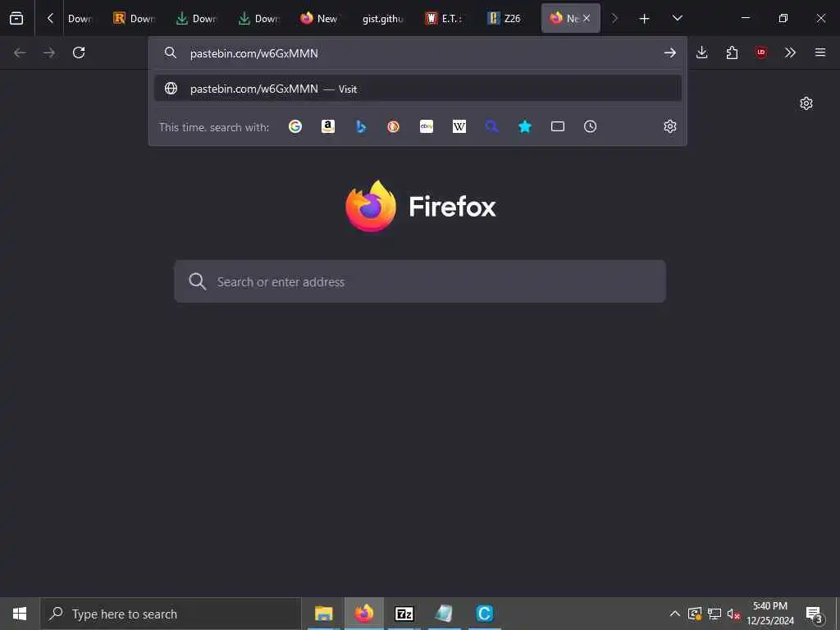Switch to the tab with the orange R icon
The image size is (840, 630).
click(x=134, y=18)
